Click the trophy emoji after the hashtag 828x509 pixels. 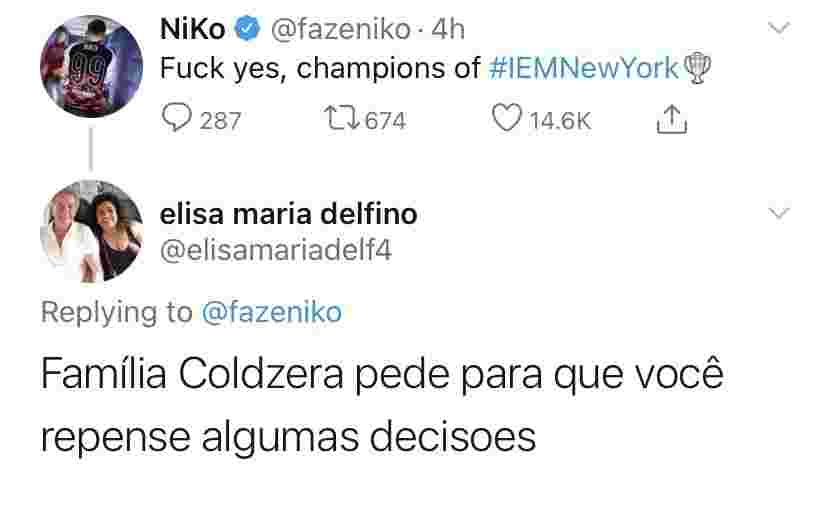coord(697,69)
